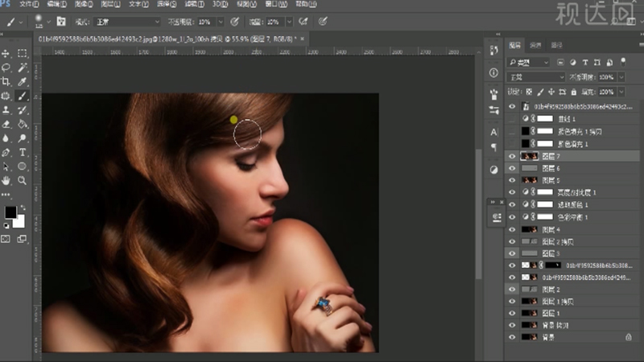Expand brush flow slider arrow
Image resolution: width=644 pixels, height=362 pixels.
pyautogui.click(x=290, y=22)
